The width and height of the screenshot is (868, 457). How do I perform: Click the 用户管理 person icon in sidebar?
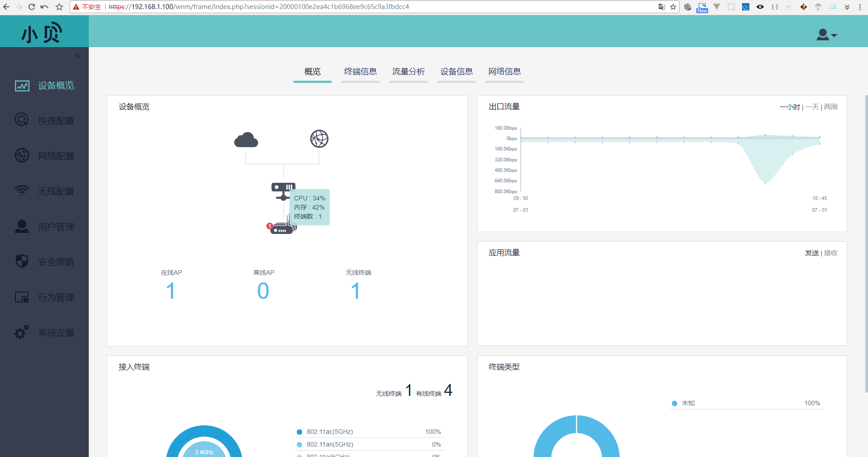point(22,226)
